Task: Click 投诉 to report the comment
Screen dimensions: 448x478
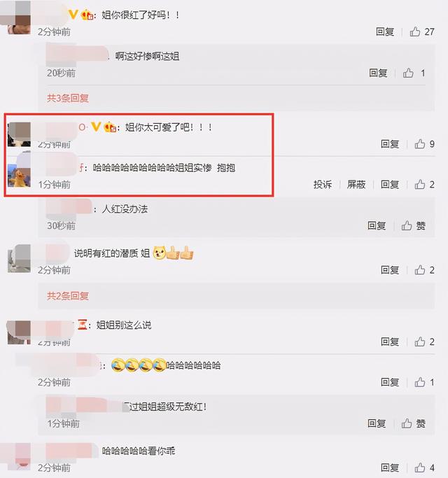Action: point(323,185)
